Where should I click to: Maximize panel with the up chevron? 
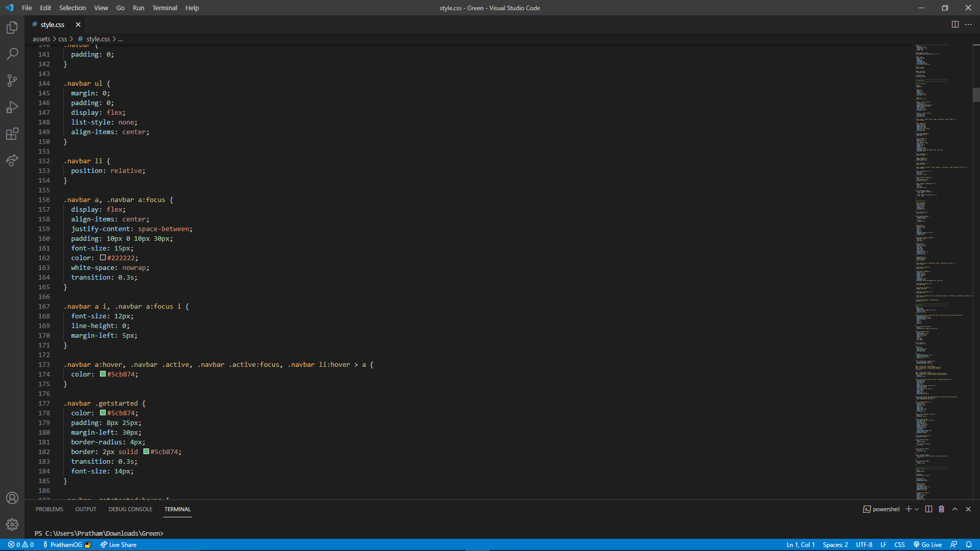955,509
